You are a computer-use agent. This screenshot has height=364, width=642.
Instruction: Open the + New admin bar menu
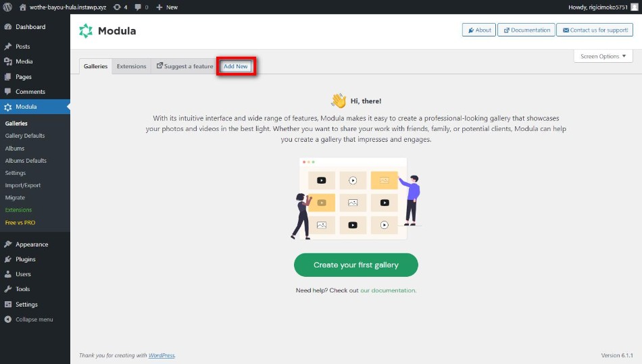point(167,7)
